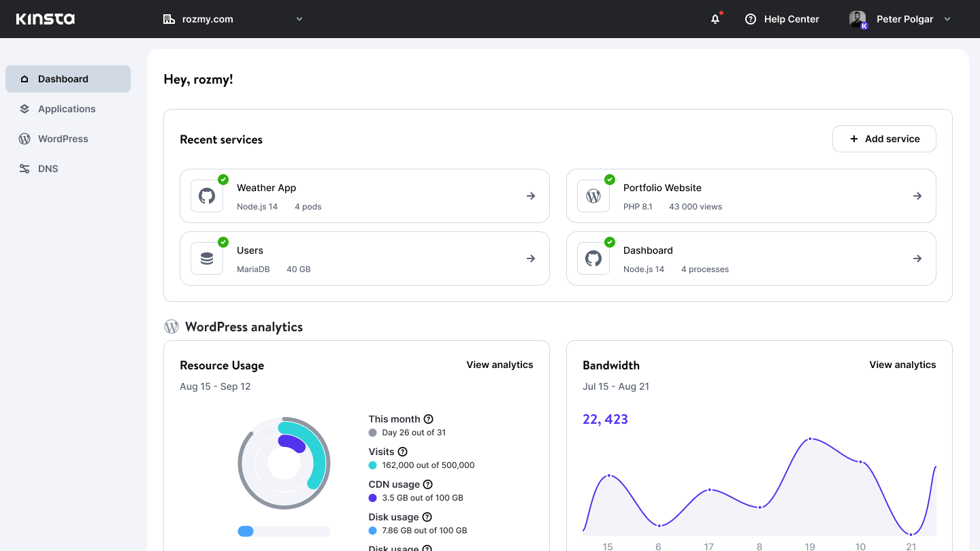The height and width of the screenshot is (551, 980).
Task: Open the Dashboard sidebar icon
Action: 24,79
